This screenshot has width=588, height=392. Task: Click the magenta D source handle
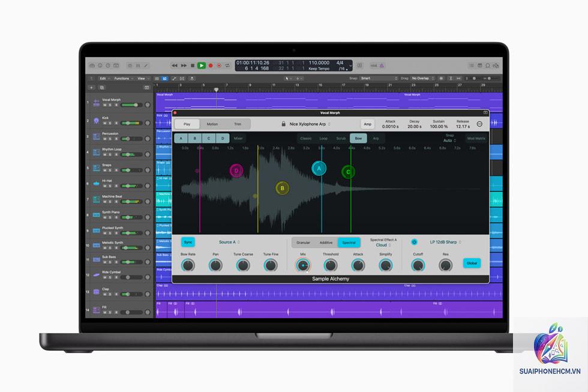[x=236, y=170]
